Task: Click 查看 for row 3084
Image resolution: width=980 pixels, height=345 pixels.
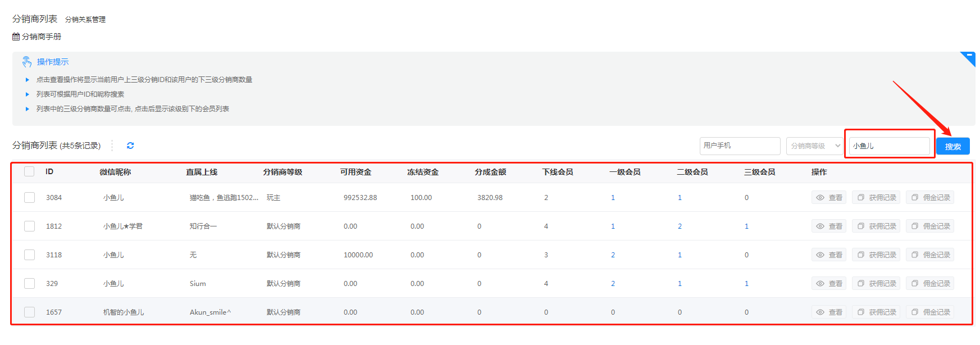Action: [x=829, y=197]
